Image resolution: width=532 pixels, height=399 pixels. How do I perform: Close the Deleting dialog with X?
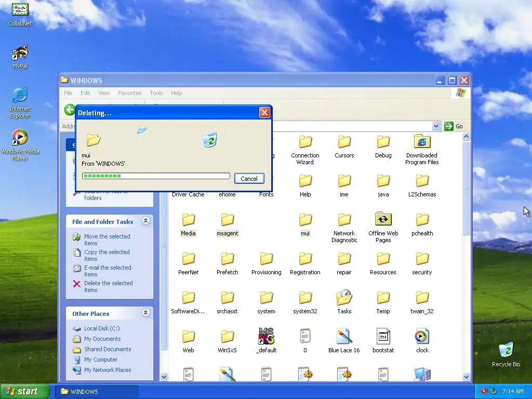click(x=264, y=112)
